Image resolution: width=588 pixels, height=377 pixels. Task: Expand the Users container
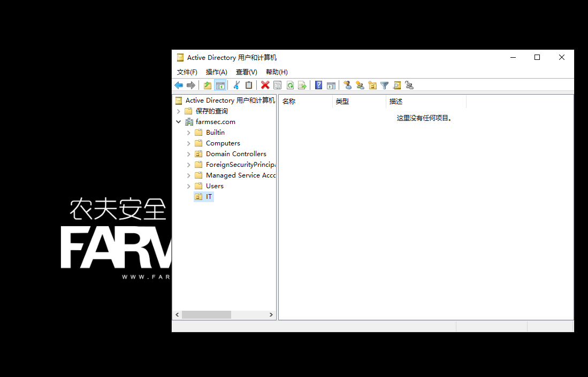pos(188,186)
